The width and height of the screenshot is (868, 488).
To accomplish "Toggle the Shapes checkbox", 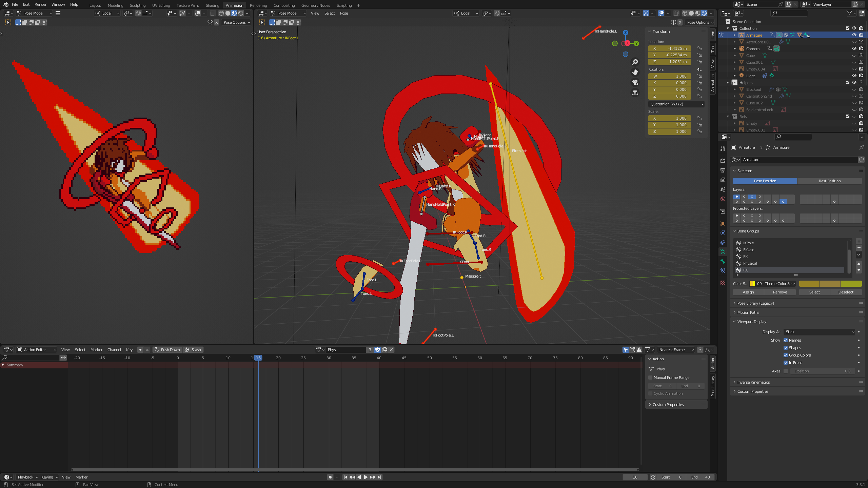I will coord(786,348).
